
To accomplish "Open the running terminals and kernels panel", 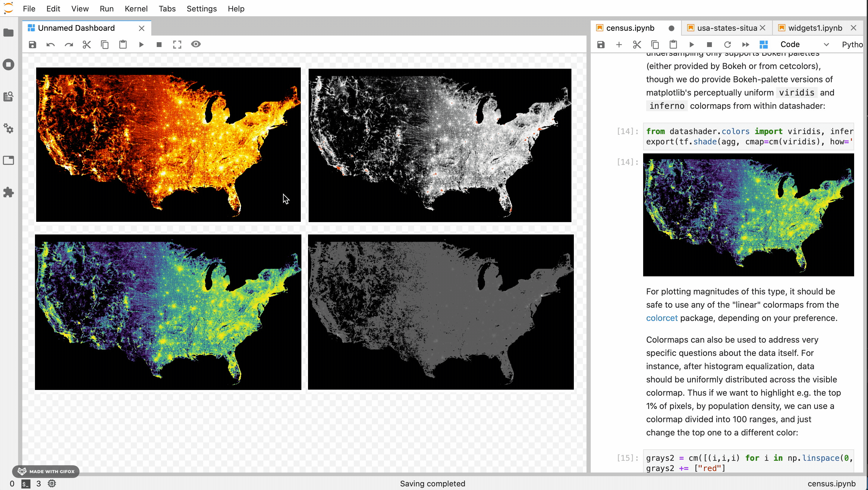I will point(8,64).
